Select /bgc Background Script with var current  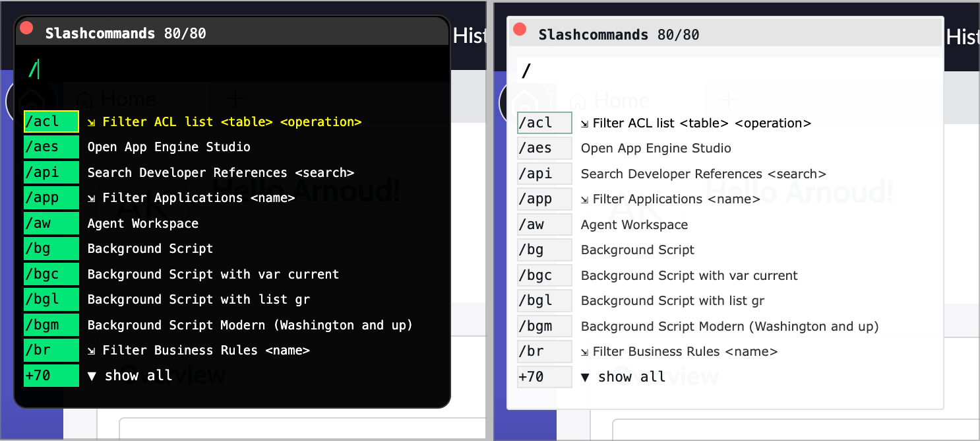[x=213, y=274]
